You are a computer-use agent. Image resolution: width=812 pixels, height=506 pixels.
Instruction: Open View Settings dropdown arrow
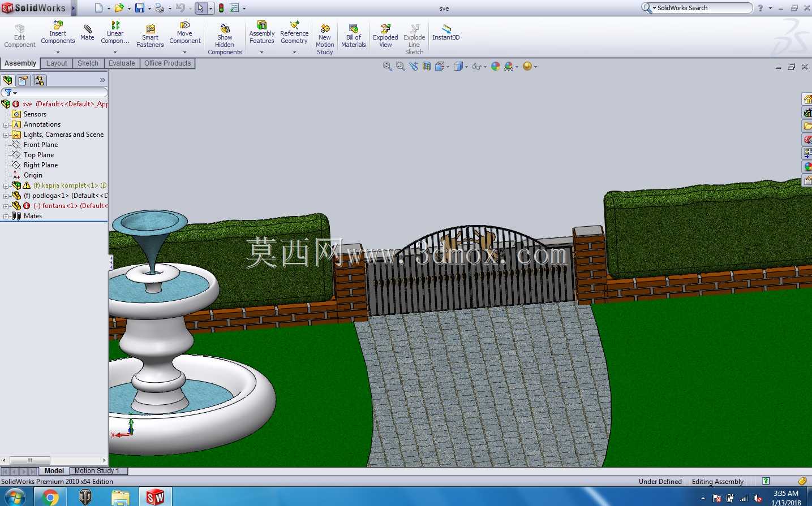click(535, 67)
